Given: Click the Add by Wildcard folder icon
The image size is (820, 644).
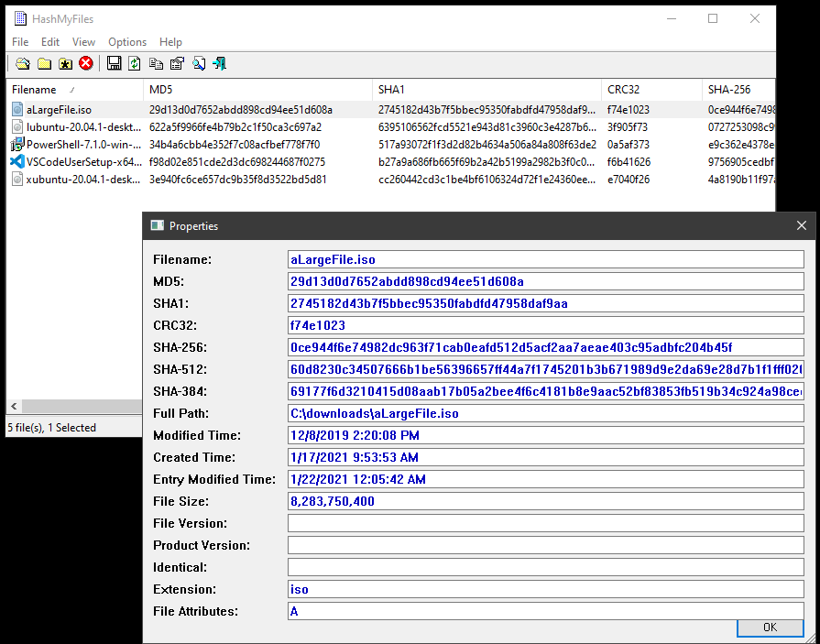Looking at the screenshot, I should coord(65,64).
